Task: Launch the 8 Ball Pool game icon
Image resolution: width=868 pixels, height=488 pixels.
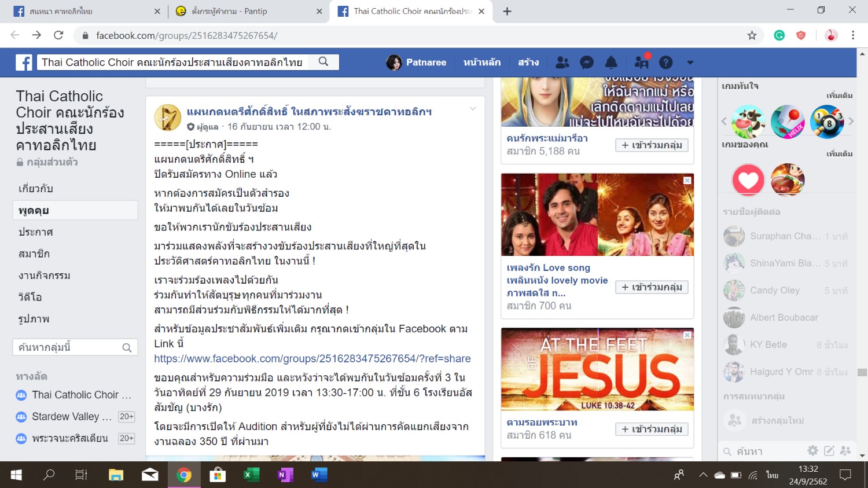Action: pyautogui.click(x=827, y=122)
